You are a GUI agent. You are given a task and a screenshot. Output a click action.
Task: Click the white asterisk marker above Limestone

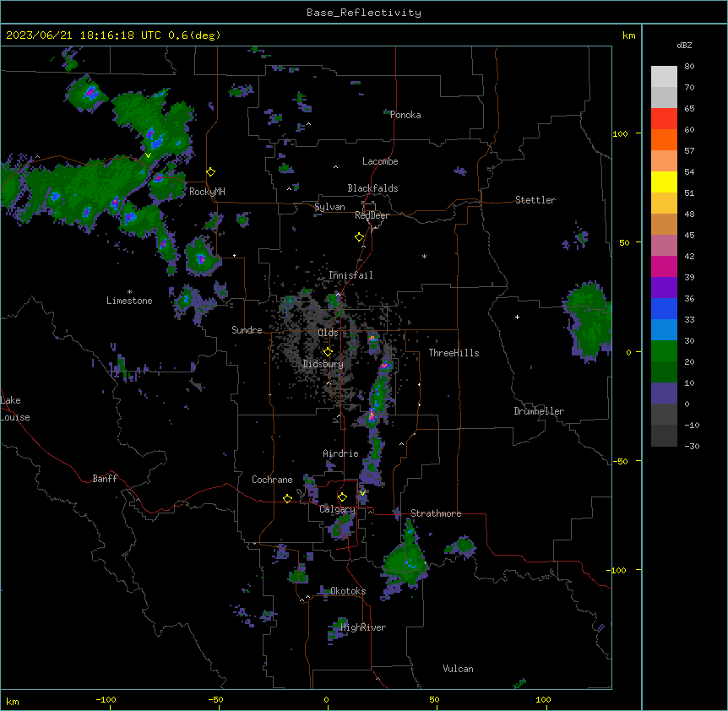(x=129, y=292)
